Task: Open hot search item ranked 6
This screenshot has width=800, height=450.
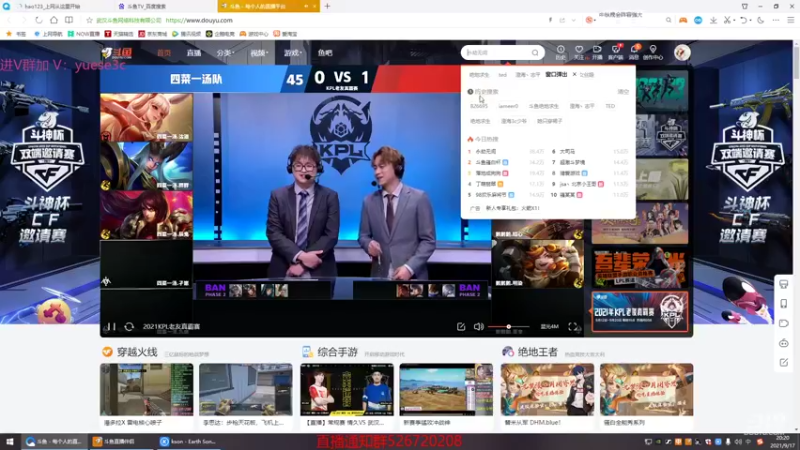Action: (x=567, y=152)
